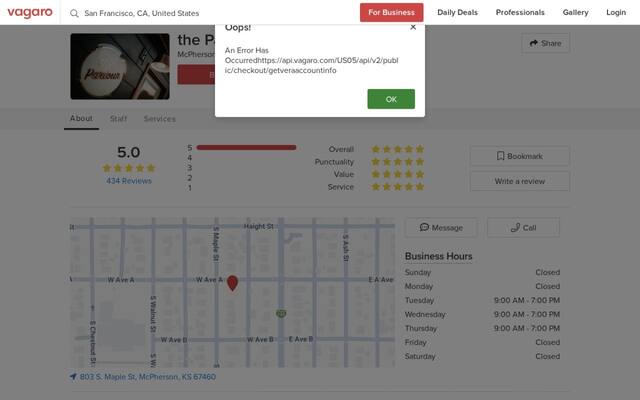Click the bookmark ribbon icon
This screenshot has width=640, height=400.
point(500,156)
